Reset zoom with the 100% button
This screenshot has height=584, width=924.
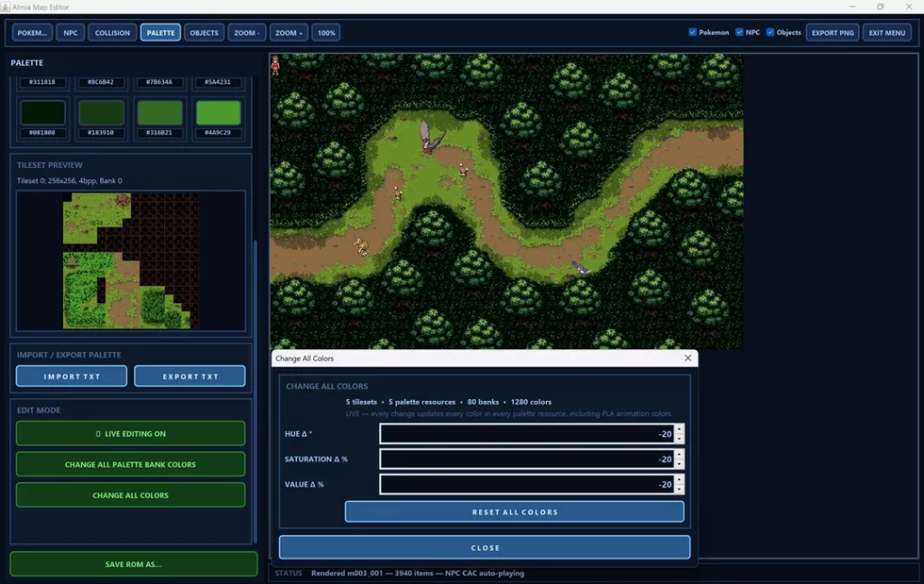point(326,32)
